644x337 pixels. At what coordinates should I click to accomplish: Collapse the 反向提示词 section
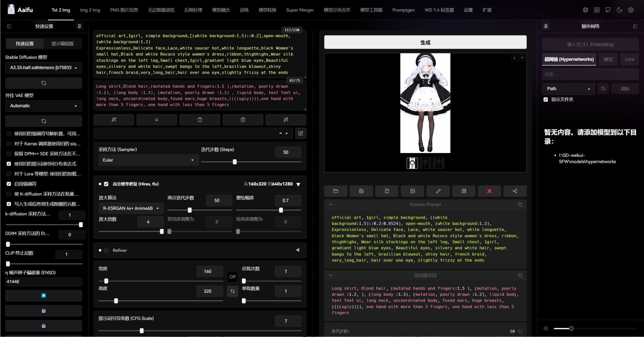[331, 276]
